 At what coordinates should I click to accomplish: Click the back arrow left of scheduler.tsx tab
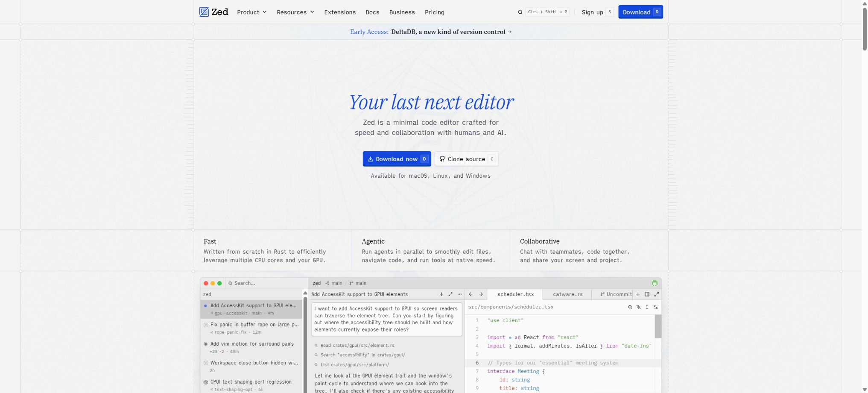pyautogui.click(x=471, y=294)
